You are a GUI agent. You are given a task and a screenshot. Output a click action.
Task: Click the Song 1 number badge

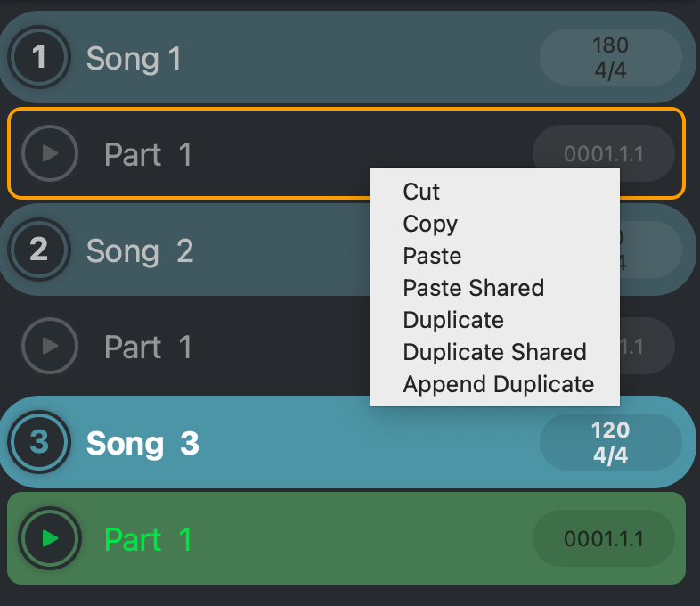tap(39, 58)
